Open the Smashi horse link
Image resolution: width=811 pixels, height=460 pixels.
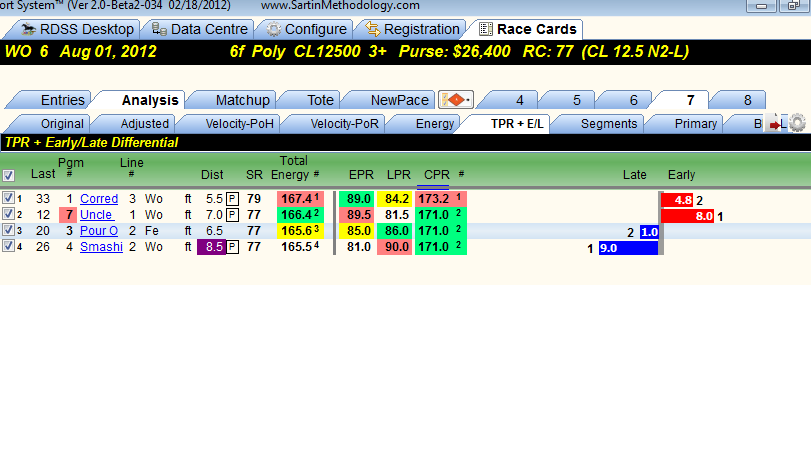point(101,247)
